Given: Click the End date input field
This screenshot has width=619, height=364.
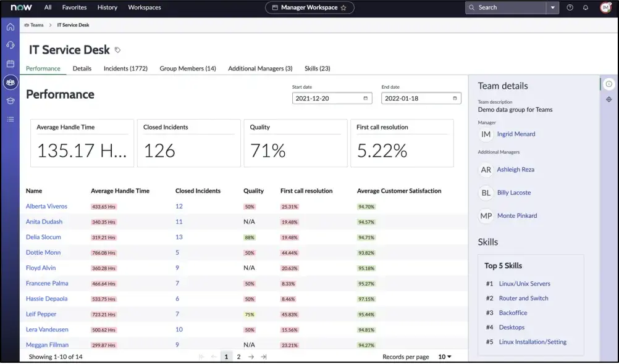Looking at the screenshot, I should pyautogui.click(x=416, y=98).
